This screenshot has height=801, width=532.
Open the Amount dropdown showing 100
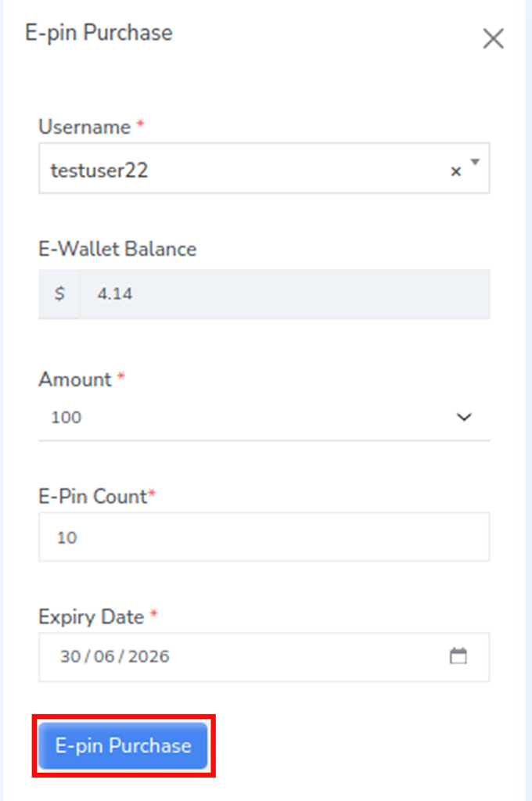point(264,418)
